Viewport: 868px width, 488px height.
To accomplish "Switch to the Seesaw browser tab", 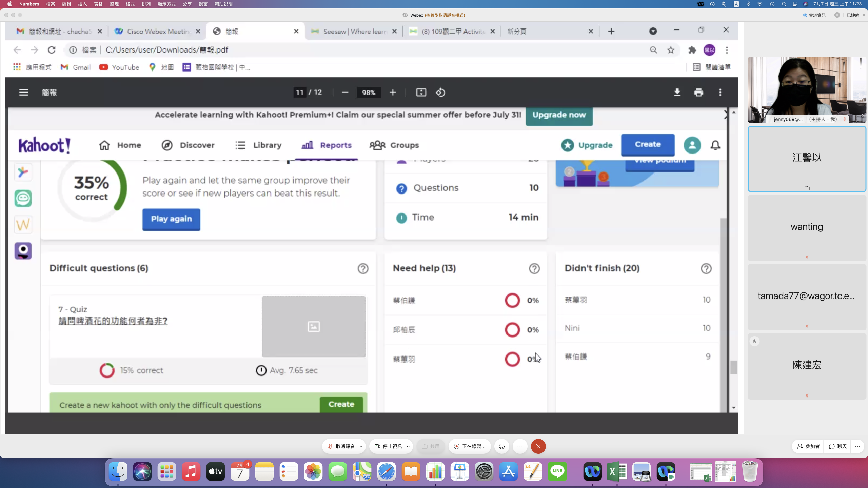I will [x=353, y=31].
